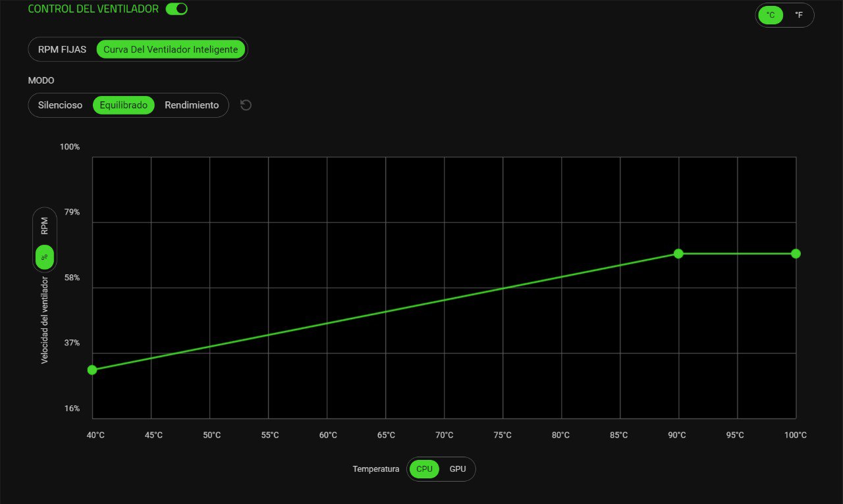Click the CONTROL DEL VENTILADOR heading text
The height and width of the screenshot is (504, 843).
coord(93,9)
